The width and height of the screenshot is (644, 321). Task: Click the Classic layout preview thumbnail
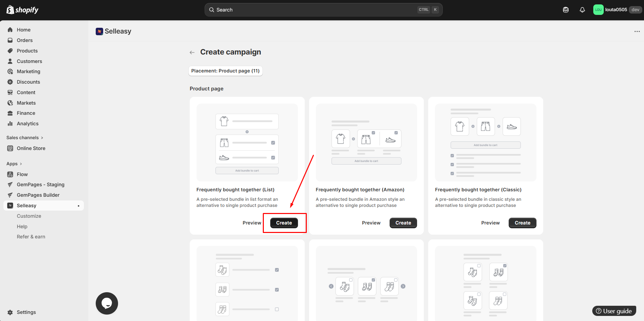[486, 143]
